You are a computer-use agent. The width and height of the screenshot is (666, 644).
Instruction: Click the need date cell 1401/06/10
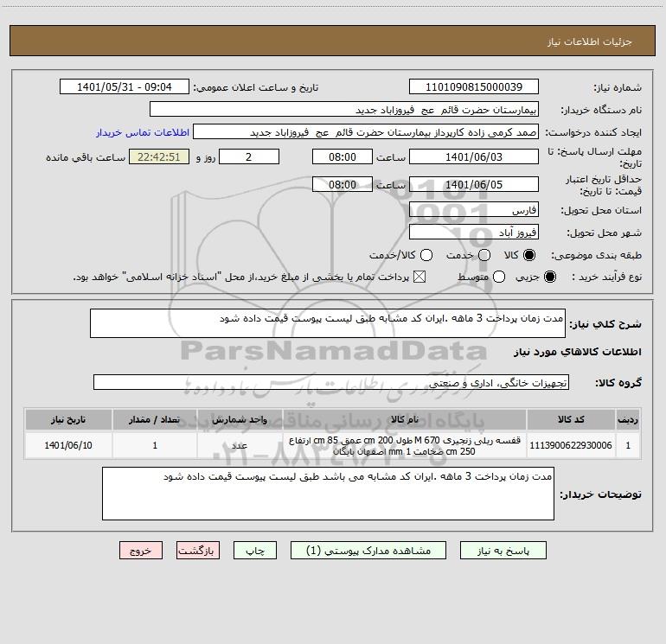[68, 445]
